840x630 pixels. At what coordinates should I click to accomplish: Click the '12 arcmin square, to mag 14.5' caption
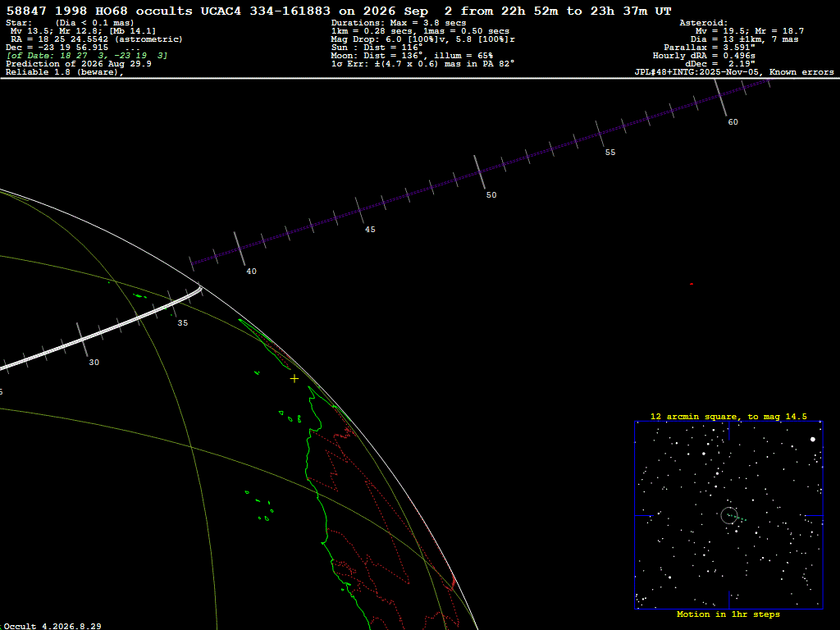(x=728, y=416)
